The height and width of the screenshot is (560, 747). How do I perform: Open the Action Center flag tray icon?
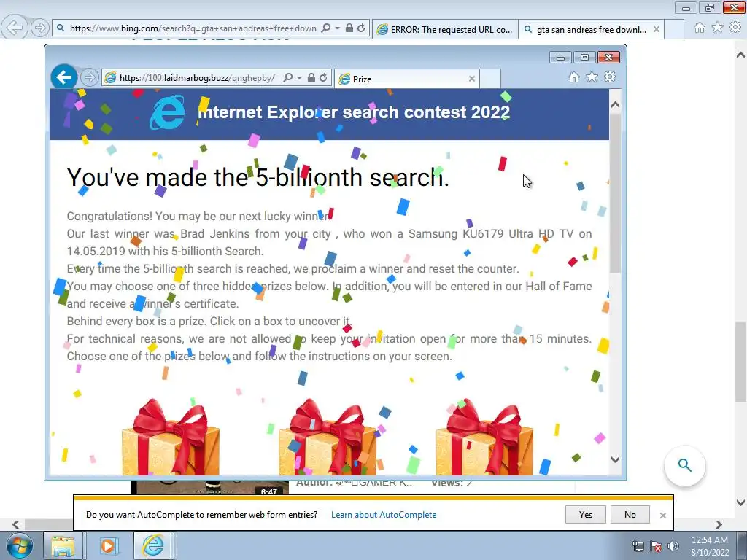(656, 546)
